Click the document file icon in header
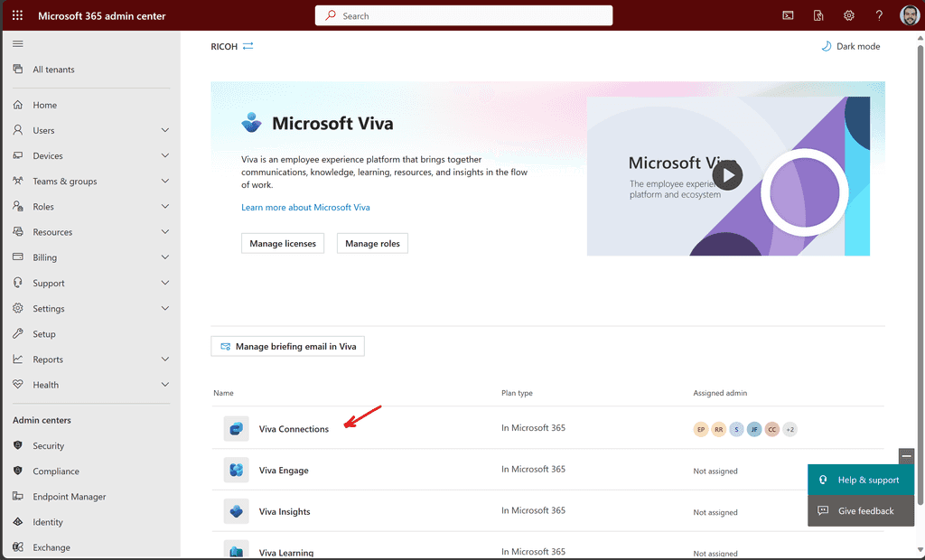 click(x=818, y=15)
